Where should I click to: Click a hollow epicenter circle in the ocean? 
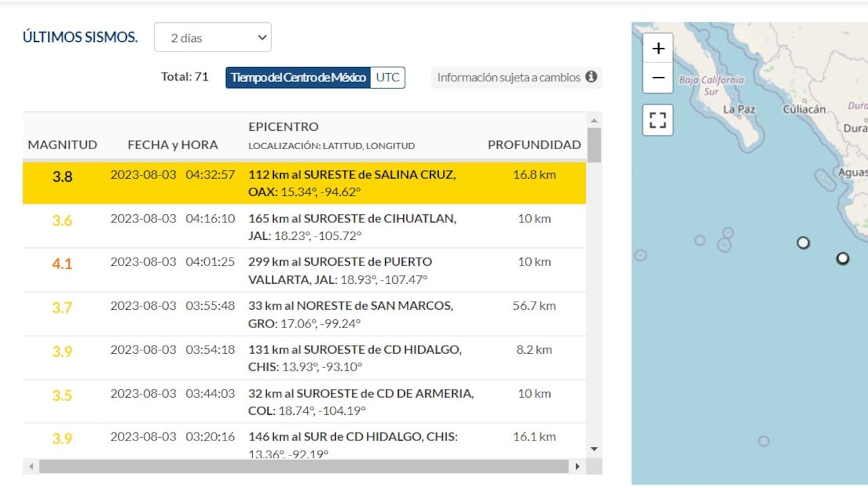pos(700,240)
